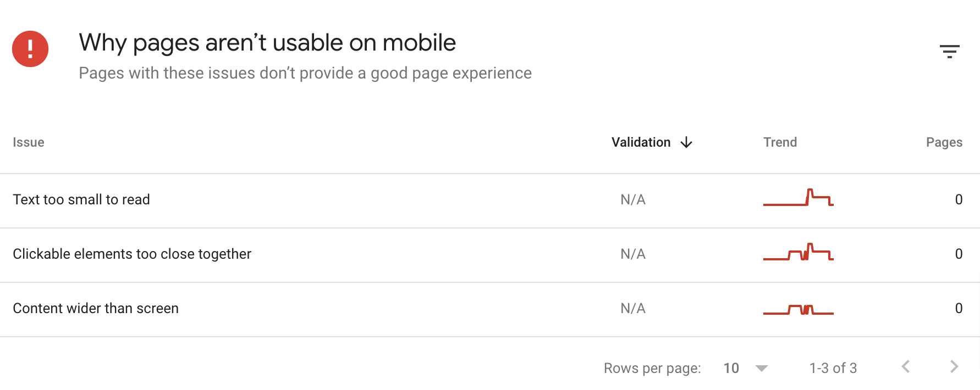
Task: Click the Pages column header
Action: pos(944,142)
